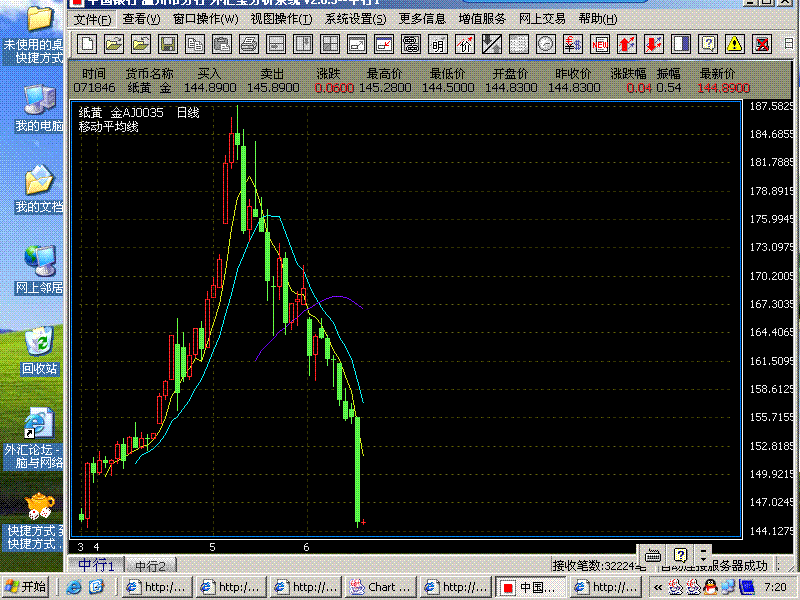Open 我的文档 desktop icon
Screen dimensions: 800x600
click(x=39, y=189)
